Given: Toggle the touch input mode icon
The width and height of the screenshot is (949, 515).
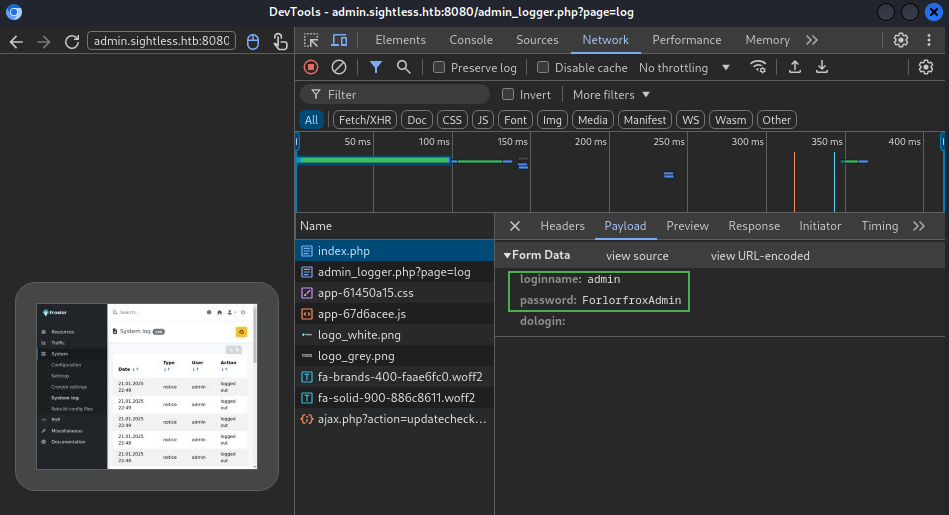Looking at the screenshot, I should point(280,41).
